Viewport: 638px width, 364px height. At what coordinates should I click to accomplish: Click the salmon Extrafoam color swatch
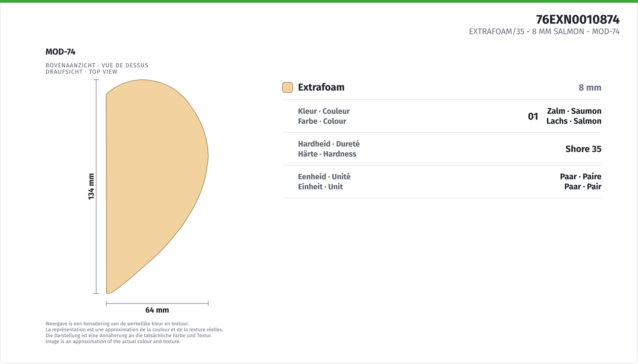(x=287, y=87)
